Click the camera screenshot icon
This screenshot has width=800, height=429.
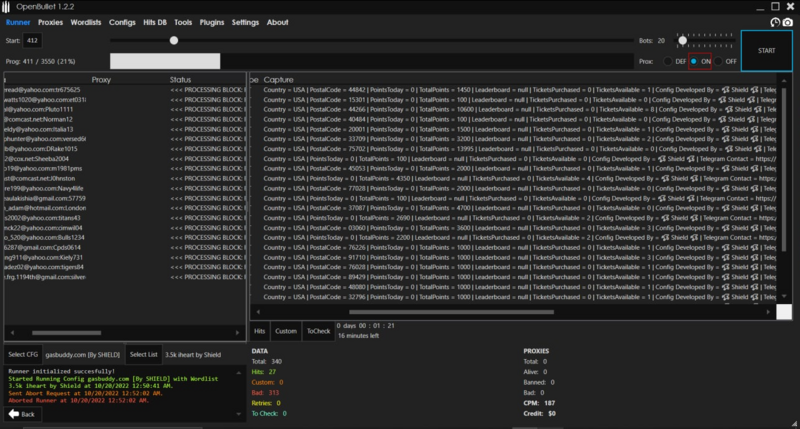click(788, 22)
